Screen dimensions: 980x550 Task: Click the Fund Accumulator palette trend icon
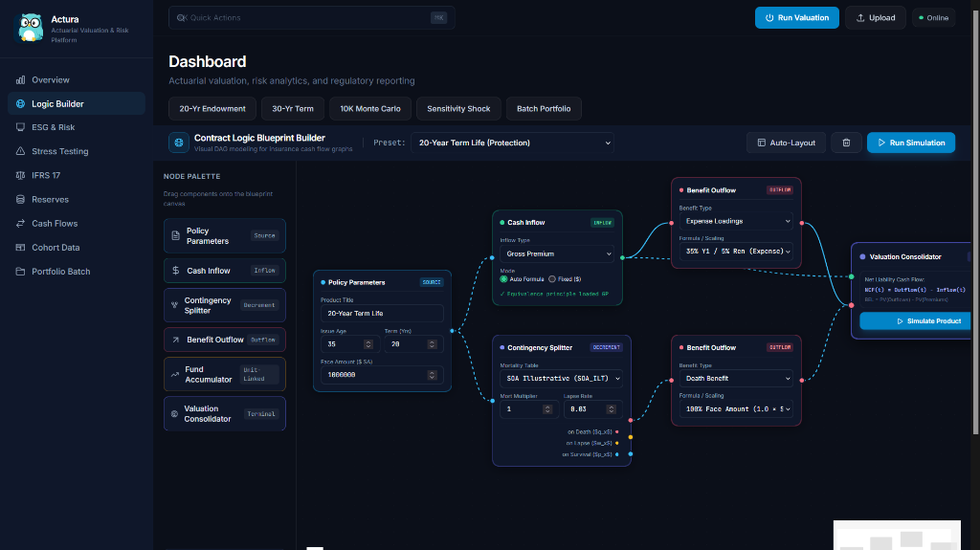click(175, 374)
